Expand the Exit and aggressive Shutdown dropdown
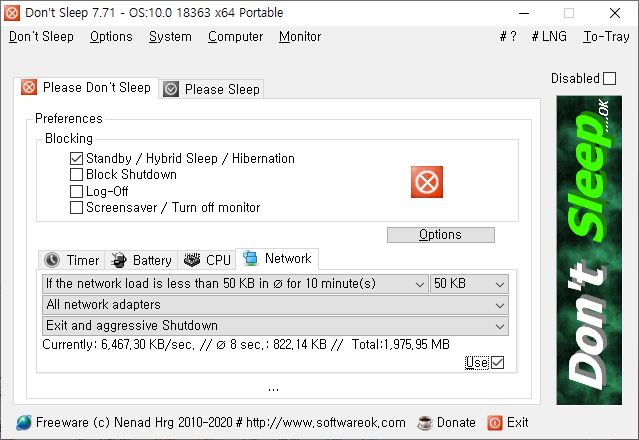The image size is (639, 440). [275, 326]
